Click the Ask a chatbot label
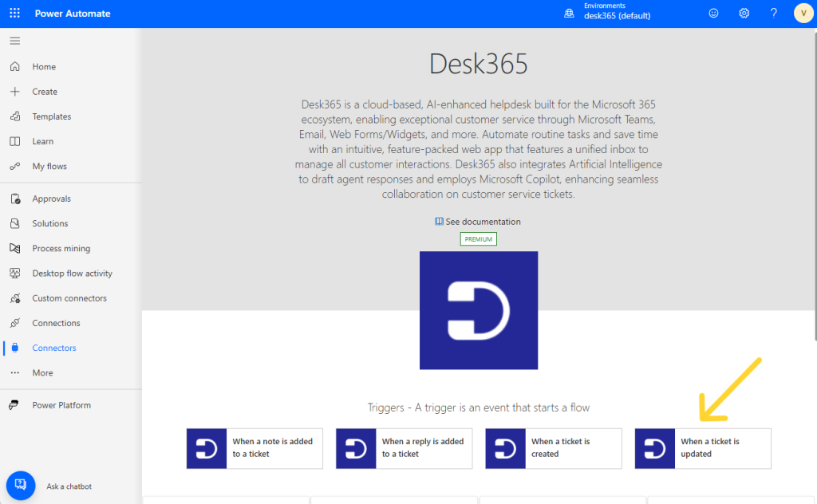Image resolution: width=817 pixels, height=504 pixels. tap(69, 486)
